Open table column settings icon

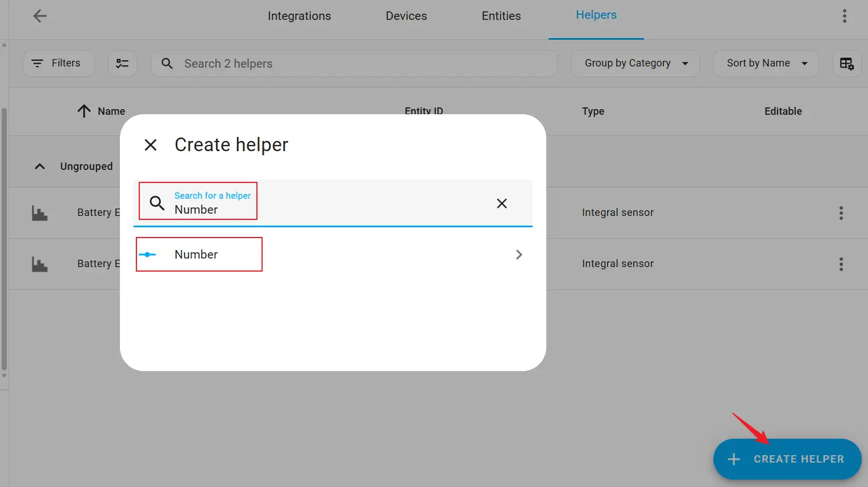[846, 64]
